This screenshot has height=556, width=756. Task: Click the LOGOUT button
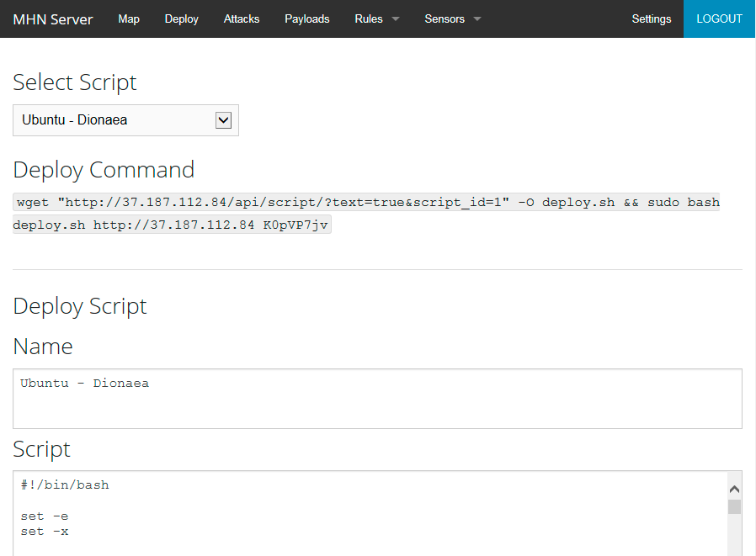pos(719,19)
